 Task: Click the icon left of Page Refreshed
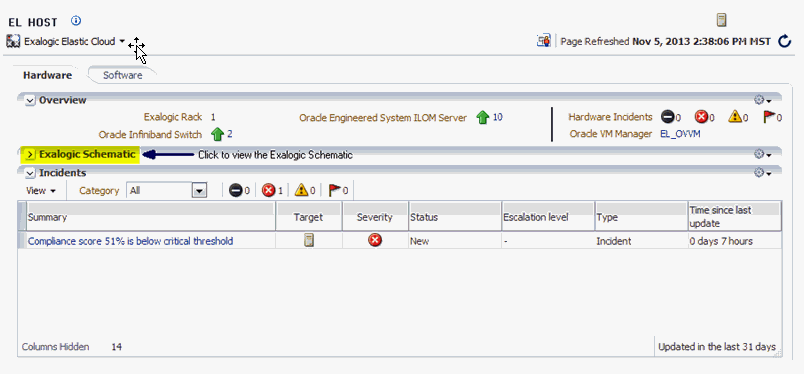[544, 41]
